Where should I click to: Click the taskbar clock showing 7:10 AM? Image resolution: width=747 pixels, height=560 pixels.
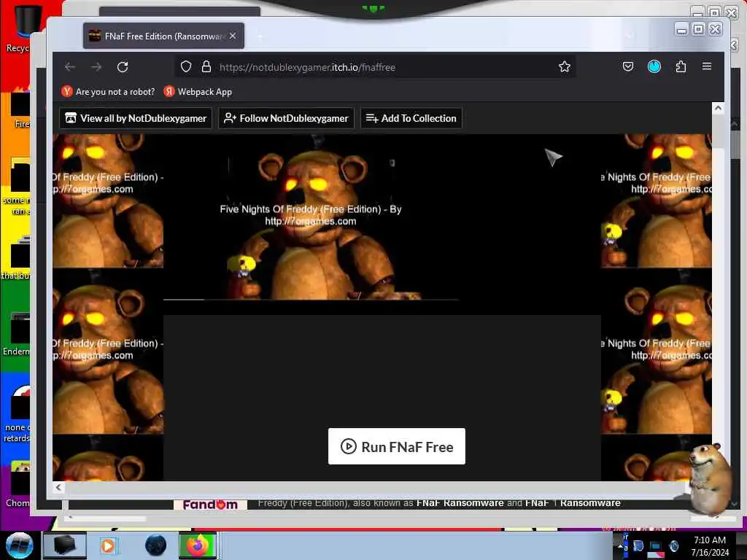tap(710, 546)
